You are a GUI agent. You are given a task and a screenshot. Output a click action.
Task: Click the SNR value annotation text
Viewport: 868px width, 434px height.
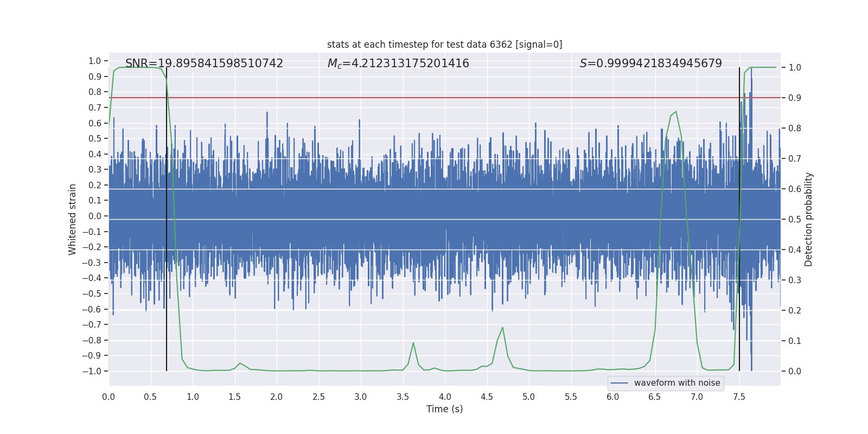[x=204, y=63]
